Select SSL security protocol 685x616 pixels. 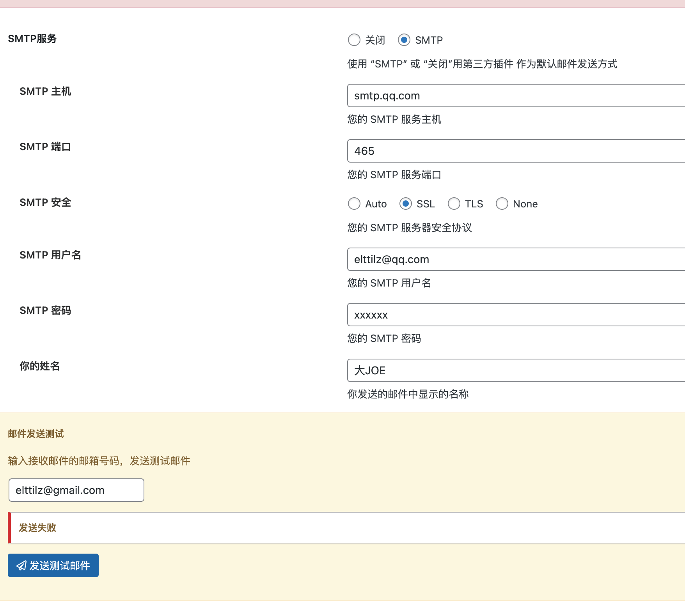[x=406, y=204]
